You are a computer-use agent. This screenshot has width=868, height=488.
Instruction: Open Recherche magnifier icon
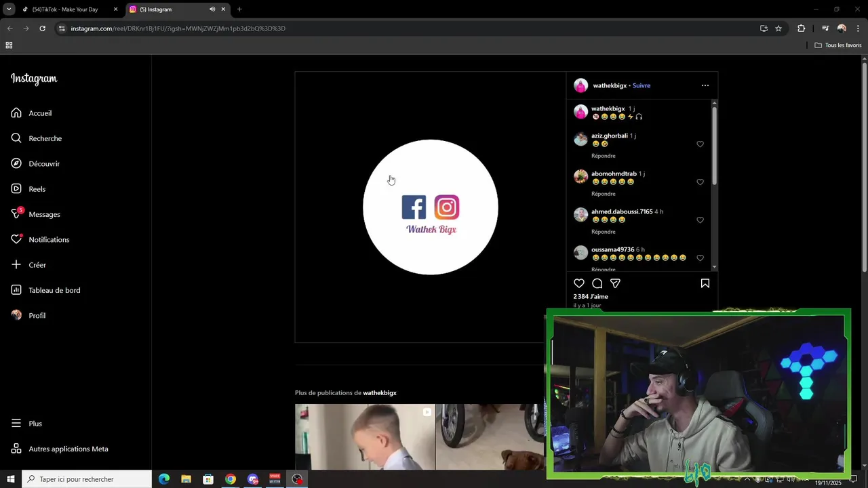(16, 138)
